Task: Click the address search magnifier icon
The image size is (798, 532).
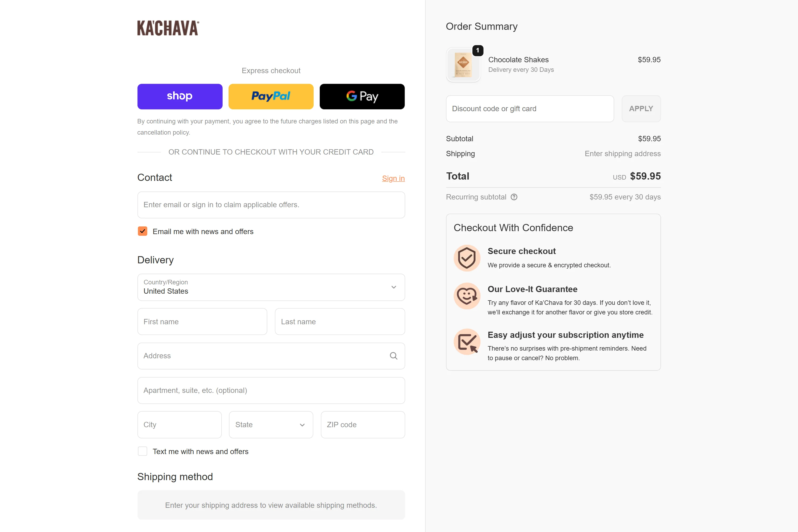Action: click(x=393, y=356)
